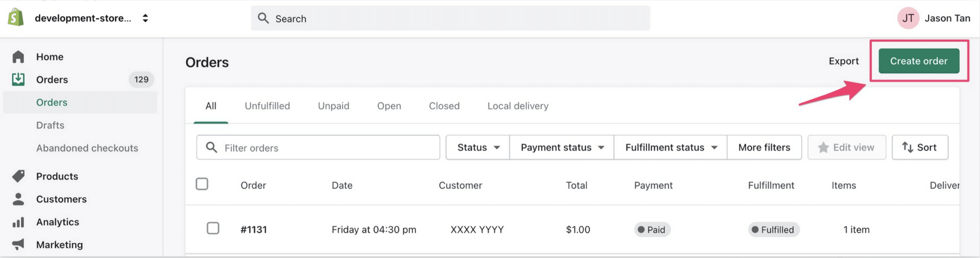Click the JT user avatar
This screenshot has width=980, height=258.
(x=908, y=18)
